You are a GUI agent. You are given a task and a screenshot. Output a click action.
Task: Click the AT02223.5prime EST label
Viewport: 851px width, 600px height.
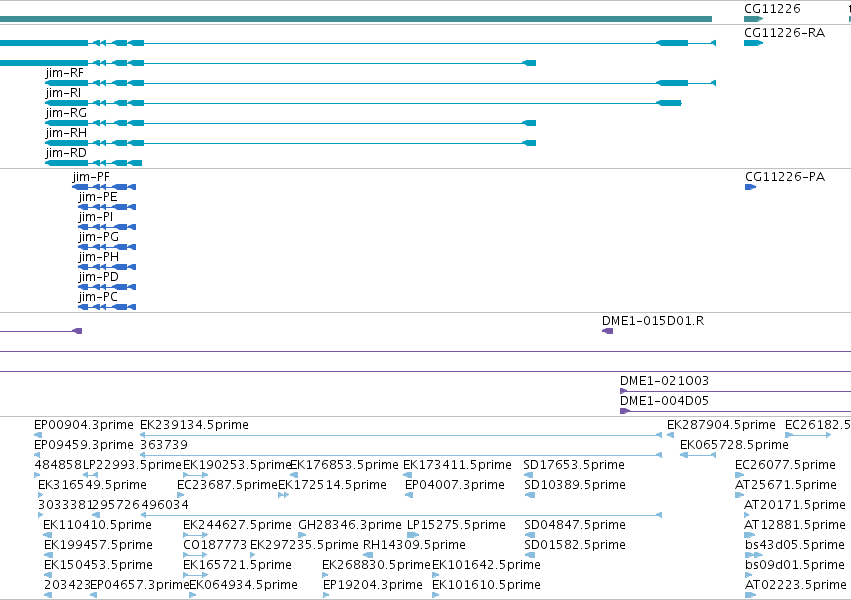(x=795, y=586)
